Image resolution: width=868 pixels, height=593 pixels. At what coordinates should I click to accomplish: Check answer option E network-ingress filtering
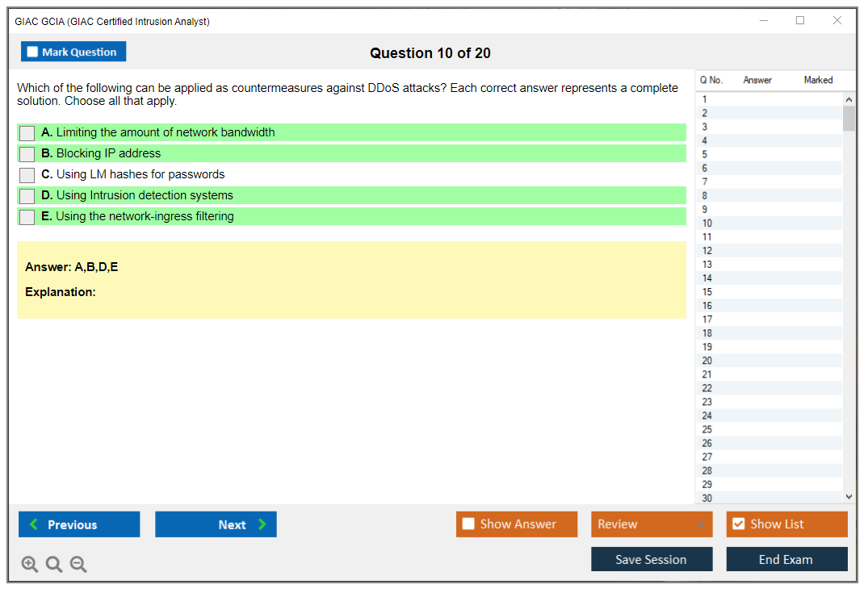pyautogui.click(x=27, y=216)
